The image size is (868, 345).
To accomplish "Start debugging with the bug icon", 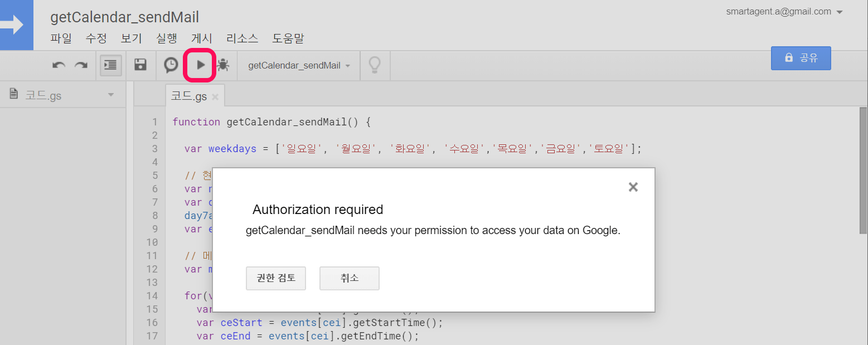I will (223, 65).
